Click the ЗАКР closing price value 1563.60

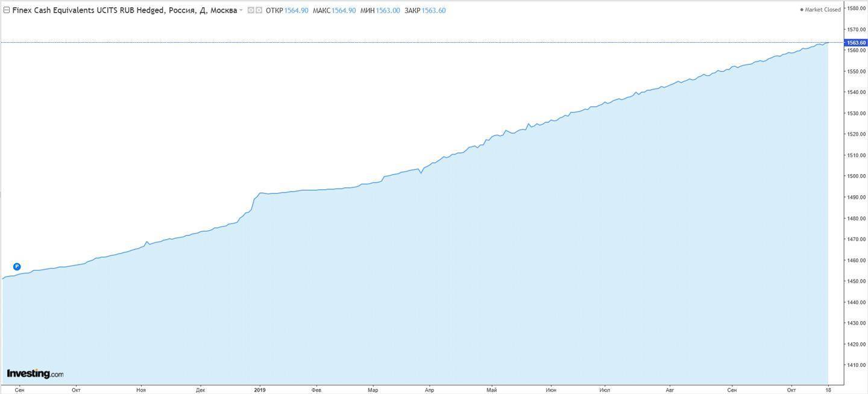[x=433, y=10]
